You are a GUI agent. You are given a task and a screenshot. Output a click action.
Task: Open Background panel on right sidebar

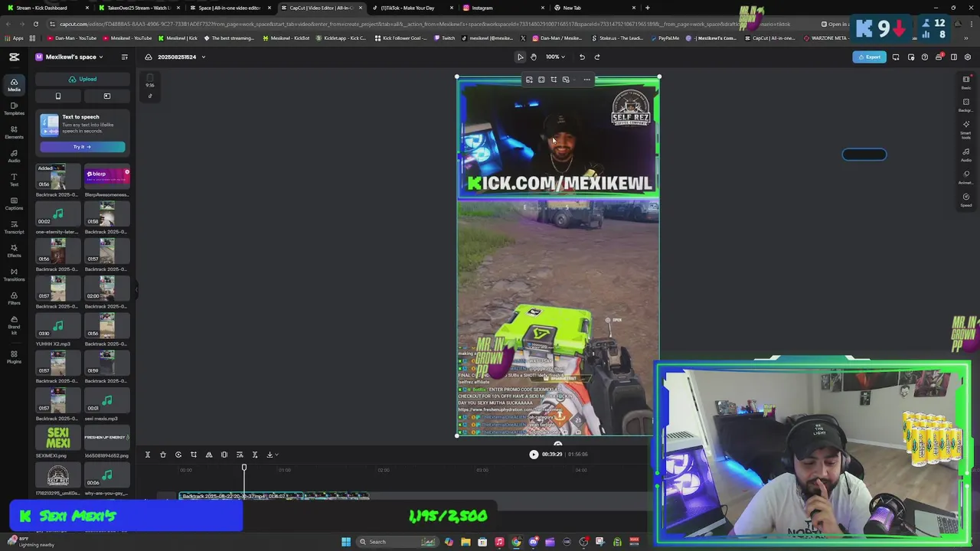pyautogui.click(x=966, y=105)
